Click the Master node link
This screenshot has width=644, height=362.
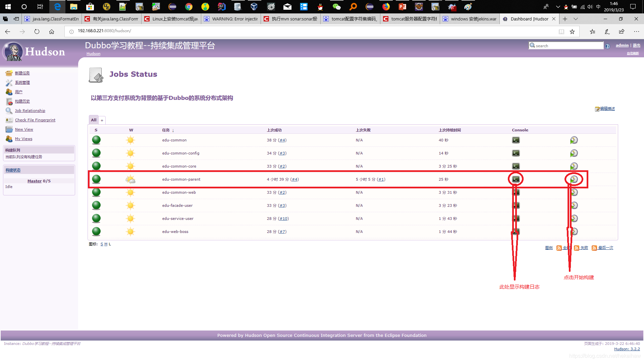click(x=35, y=181)
